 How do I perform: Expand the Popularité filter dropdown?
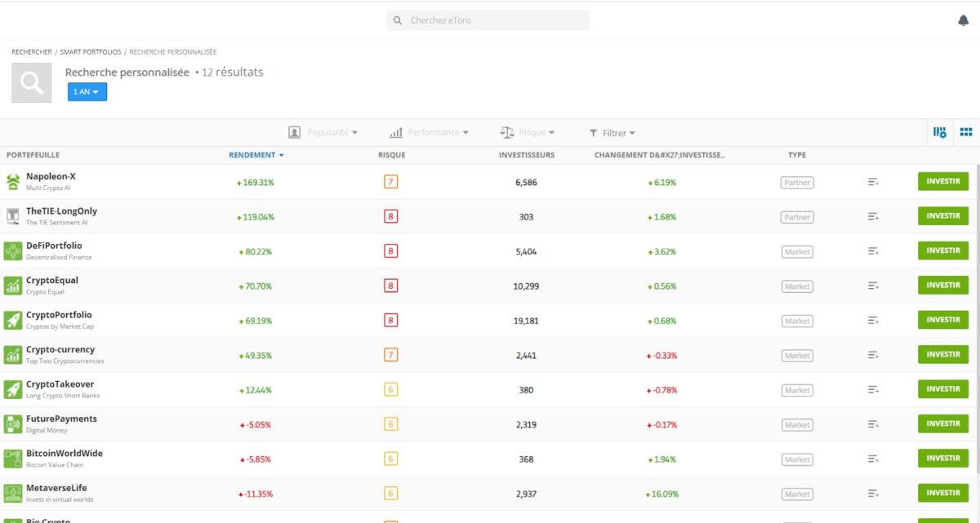(x=323, y=132)
